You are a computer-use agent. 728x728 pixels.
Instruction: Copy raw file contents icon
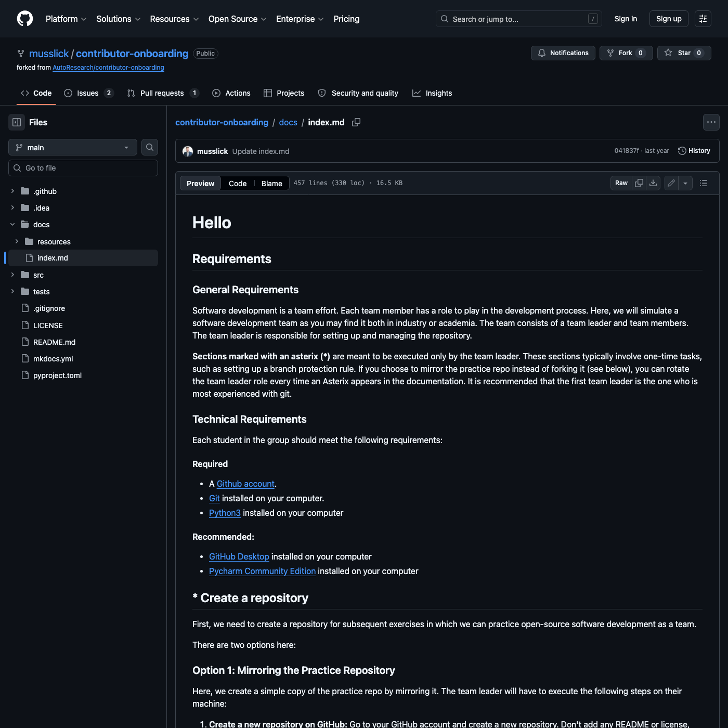[639, 183]
